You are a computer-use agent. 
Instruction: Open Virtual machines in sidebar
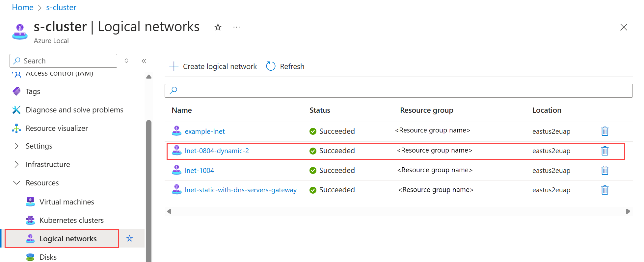coord(67,202)
